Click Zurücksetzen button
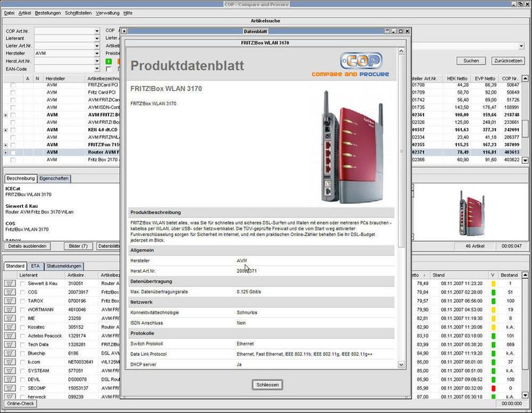 [508, 61]
